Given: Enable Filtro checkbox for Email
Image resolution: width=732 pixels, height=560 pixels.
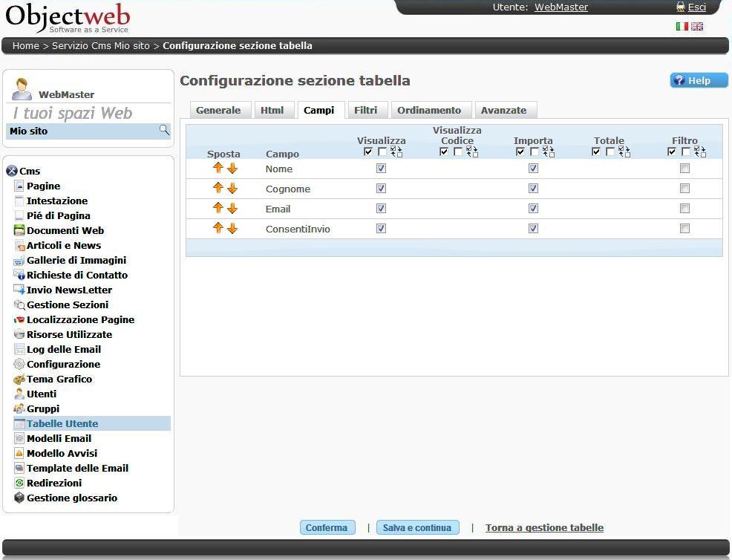Looking at the screenshot, I should pyautogui.click(x=684, y=209).
